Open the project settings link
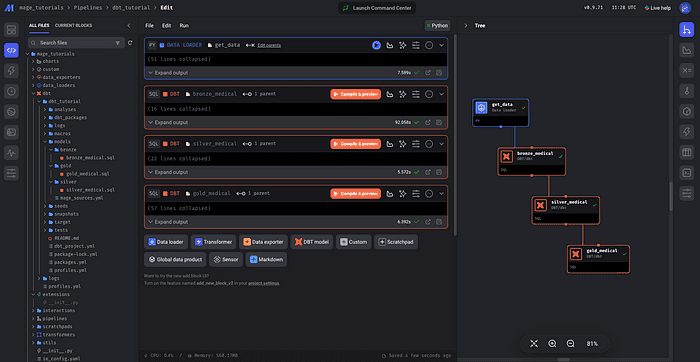 [x=264, y=283]
